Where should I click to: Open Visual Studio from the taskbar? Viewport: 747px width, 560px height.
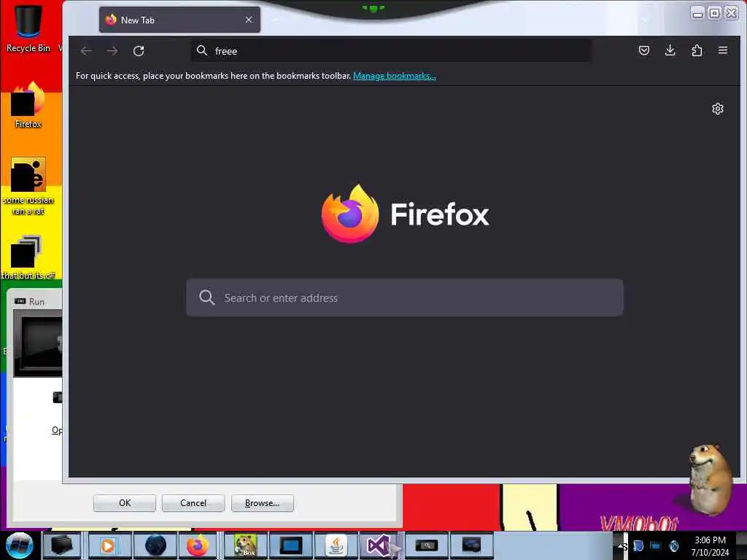pyautogui.click(x=379, y=545)
